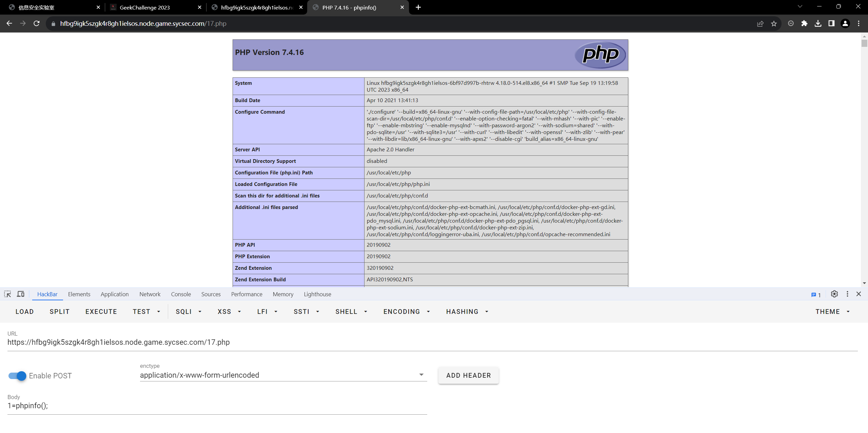Image resolution: width=868 pixels, height=433 pixels.
Task: Click the page vertical scrollbar thumb
Action: [864, 43]
